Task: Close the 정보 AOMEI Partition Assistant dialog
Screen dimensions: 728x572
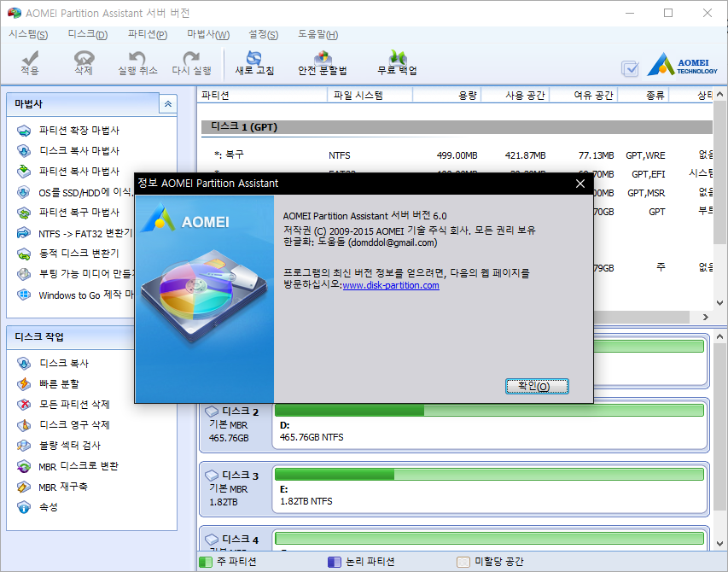Action: [x=580, y=184]
